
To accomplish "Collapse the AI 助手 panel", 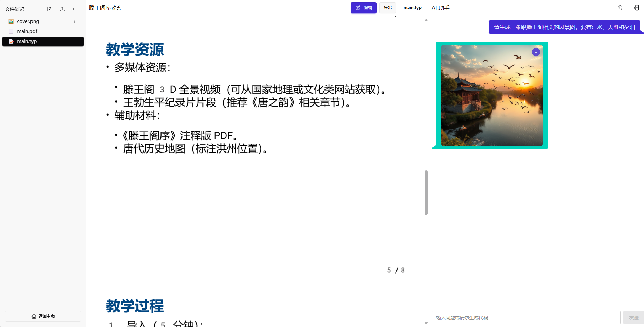I will click(x=636, y=7).
